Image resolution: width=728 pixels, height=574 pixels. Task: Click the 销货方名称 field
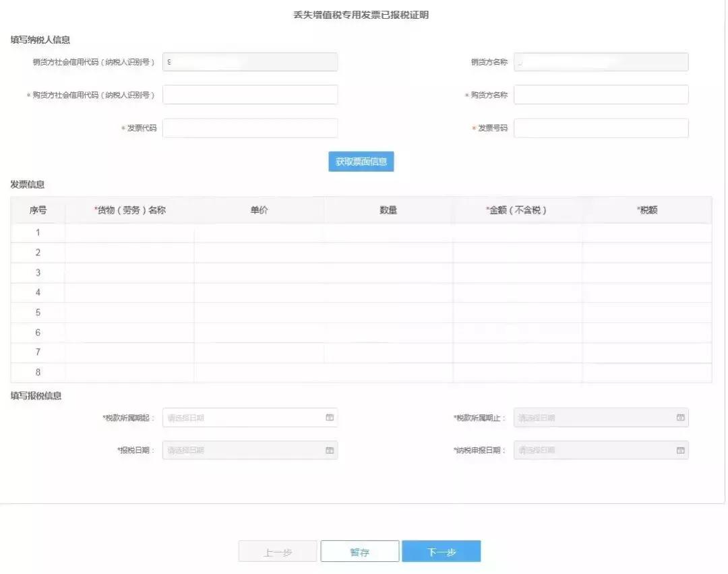click(x=601, y=61)
